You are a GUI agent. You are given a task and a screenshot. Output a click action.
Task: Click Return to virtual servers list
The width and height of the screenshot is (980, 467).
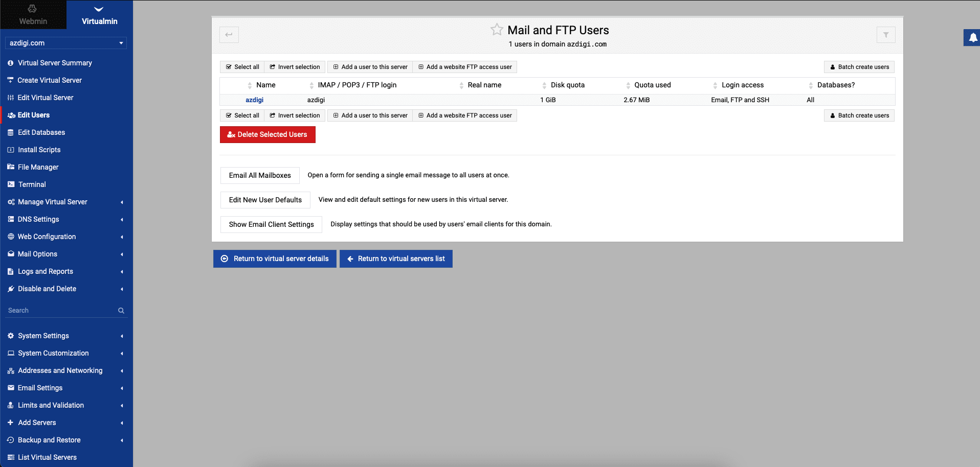(396, 259)
